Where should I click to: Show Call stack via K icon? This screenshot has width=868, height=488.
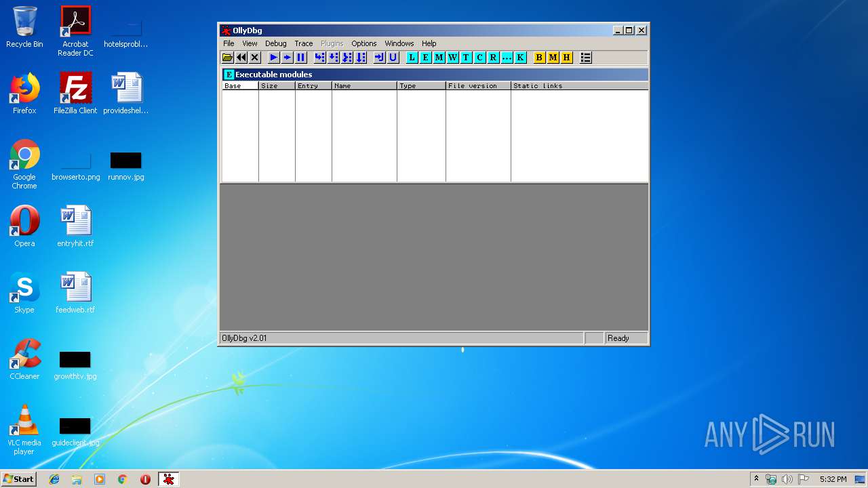click(x=520, y=58)
